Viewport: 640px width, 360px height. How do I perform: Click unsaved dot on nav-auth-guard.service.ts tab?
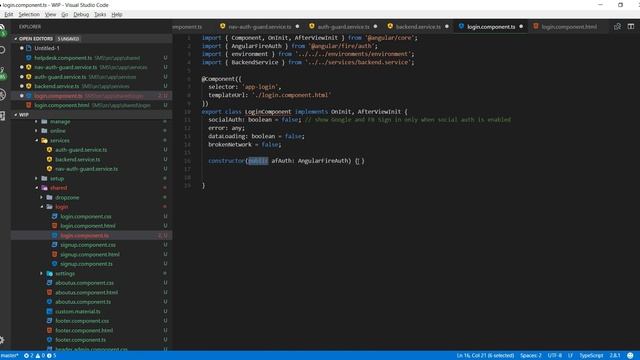click(x=297, y=27)
